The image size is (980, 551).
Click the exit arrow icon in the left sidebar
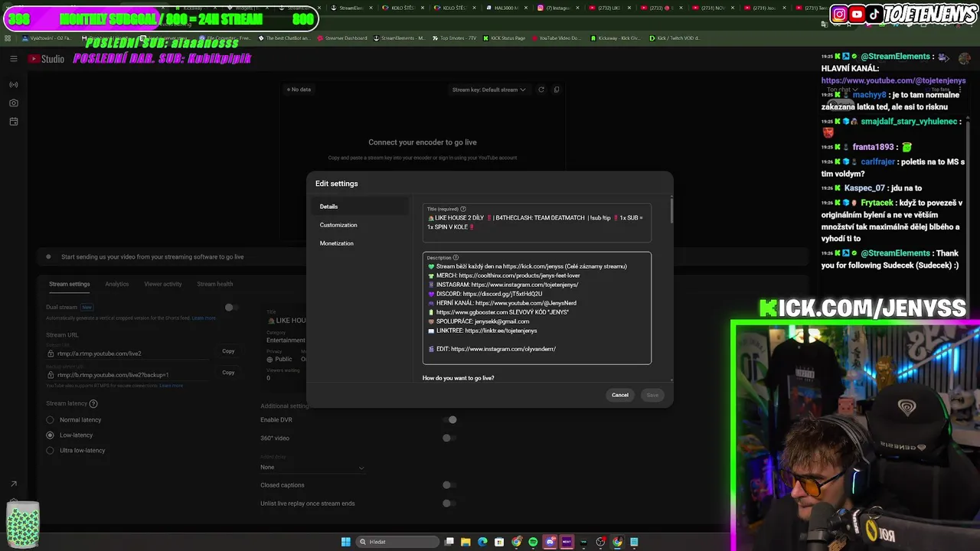point(13,484)
